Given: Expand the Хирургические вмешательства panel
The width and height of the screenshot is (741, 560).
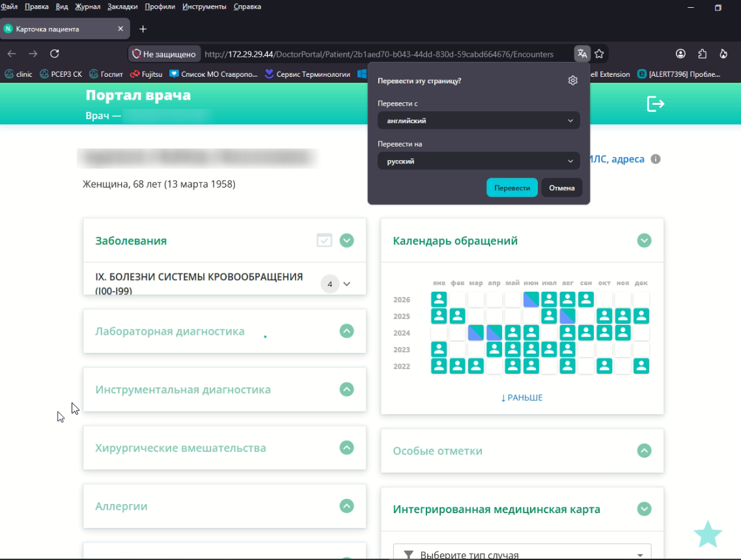Looking at the screenshot, I should (x=347, y=448).
